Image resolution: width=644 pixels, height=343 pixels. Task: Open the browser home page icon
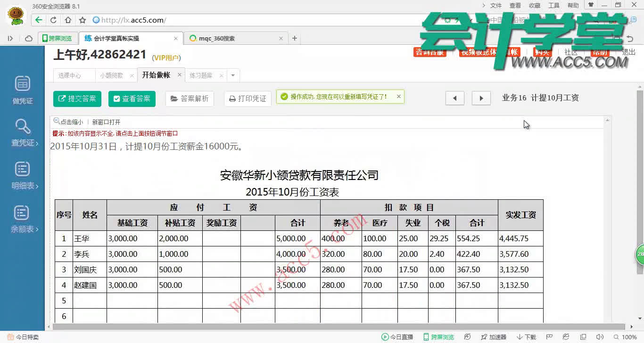[68, 20]
